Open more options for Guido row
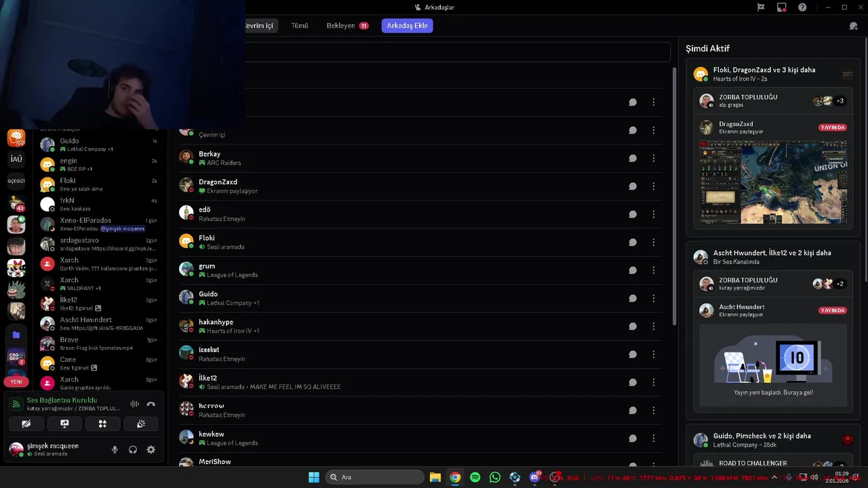This screenshot has height=488, width=868. tap(654, 298)
